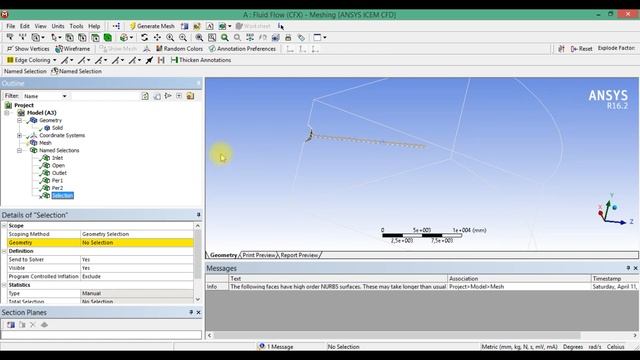Click the refresh outline search icon
The width and height of the screenshot is (640, 360).
pyautogui.click(x=145, y=96)
